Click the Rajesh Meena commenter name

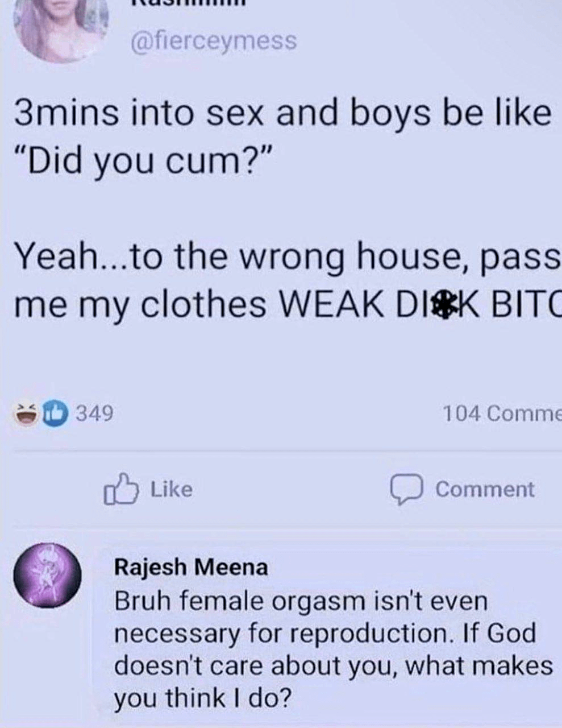[192, 567]
